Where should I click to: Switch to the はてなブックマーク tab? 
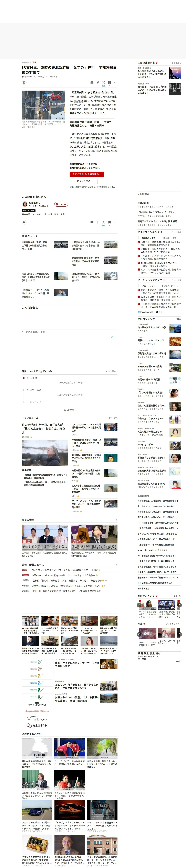click(x=170, y=286)
